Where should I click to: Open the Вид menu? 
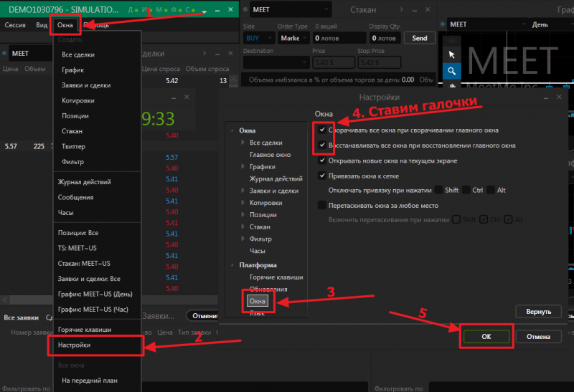[x=42, y=25]
